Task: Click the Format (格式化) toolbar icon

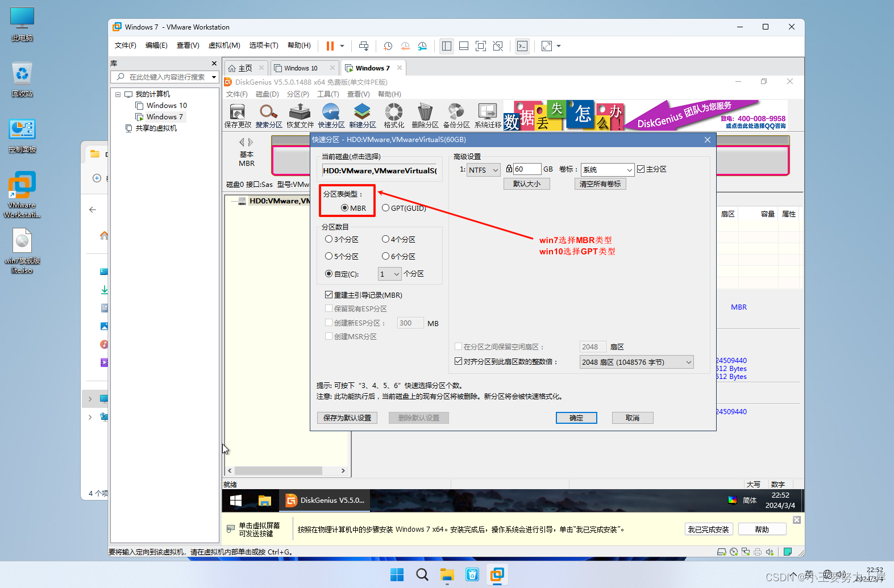Action: point(394,116)
